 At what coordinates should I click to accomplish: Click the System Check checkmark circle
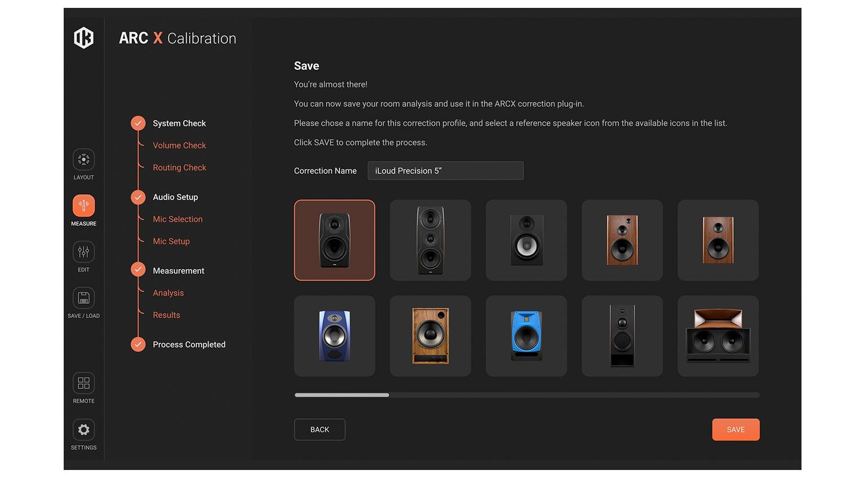point(138,123)
